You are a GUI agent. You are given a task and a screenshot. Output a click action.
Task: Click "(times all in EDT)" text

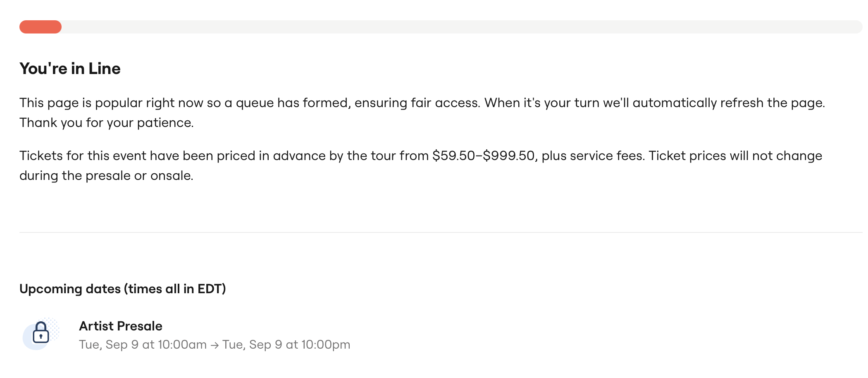[175, 289]
